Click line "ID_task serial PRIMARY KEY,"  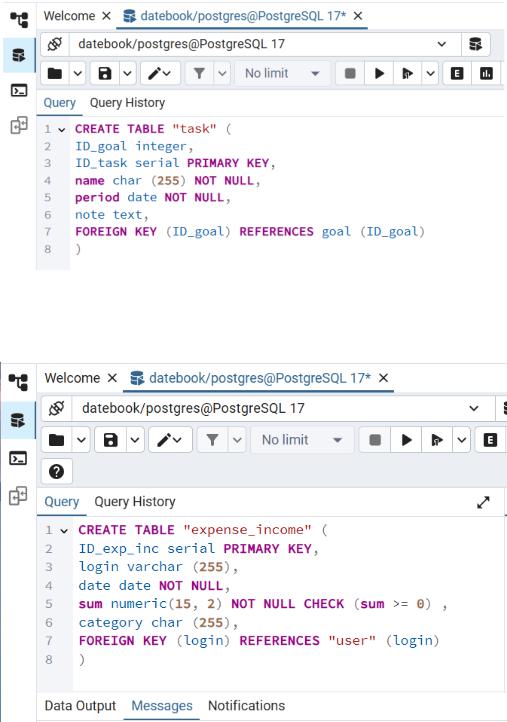coord(175,163)
